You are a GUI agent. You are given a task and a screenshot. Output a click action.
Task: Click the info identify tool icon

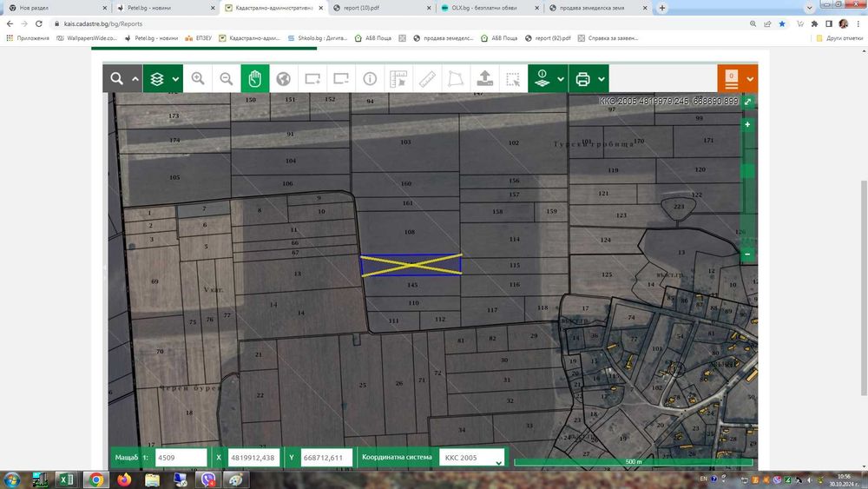(370, 78)
